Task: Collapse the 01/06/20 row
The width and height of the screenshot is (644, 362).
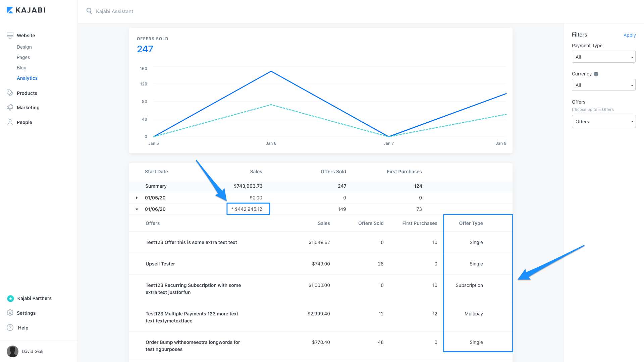Action: point(137,209)
